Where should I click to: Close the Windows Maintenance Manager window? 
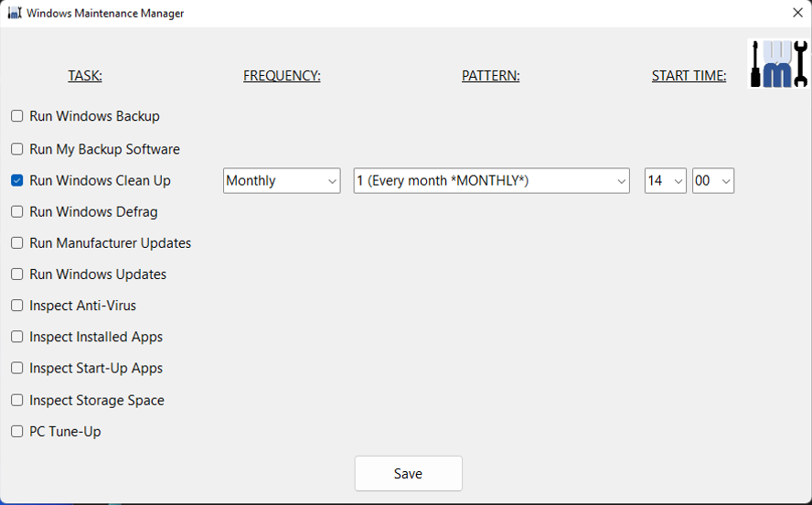pyautogui.click(x=797, y=13)
